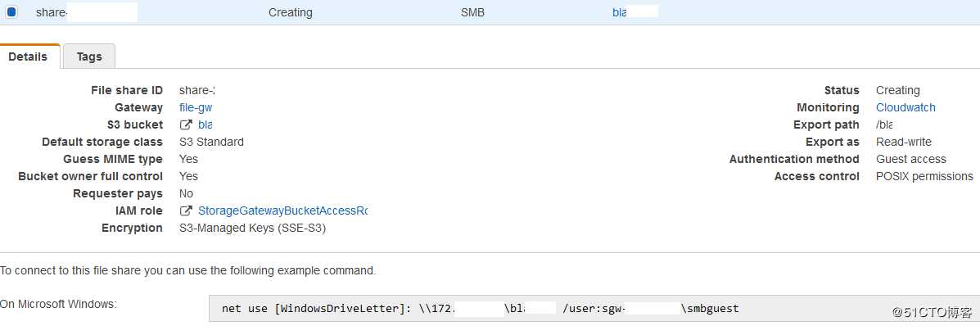Click the File share ID value
This screenshot has height=326, width=980.
click(196, 90)
